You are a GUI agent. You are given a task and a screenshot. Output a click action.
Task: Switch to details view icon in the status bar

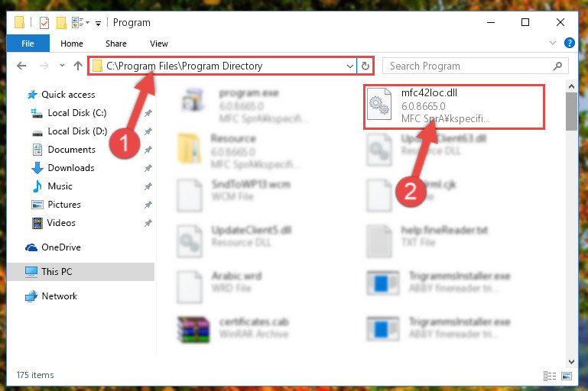tap(549, 376)
